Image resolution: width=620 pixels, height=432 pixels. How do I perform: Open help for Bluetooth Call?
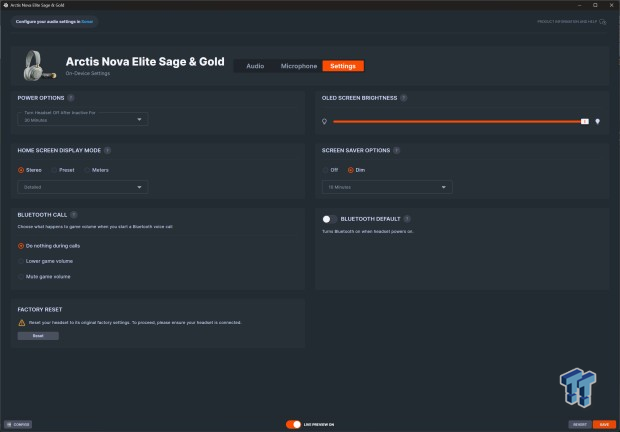(x=74, y=215)
